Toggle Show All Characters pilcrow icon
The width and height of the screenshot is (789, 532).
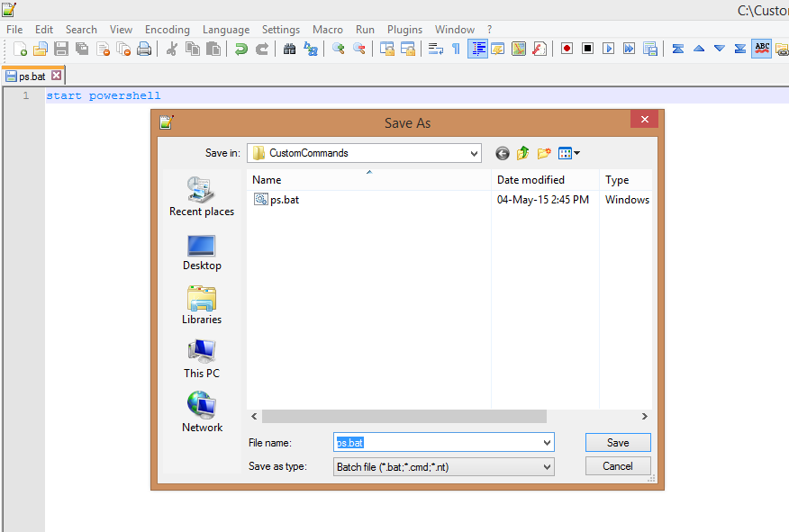click(456, 49)
